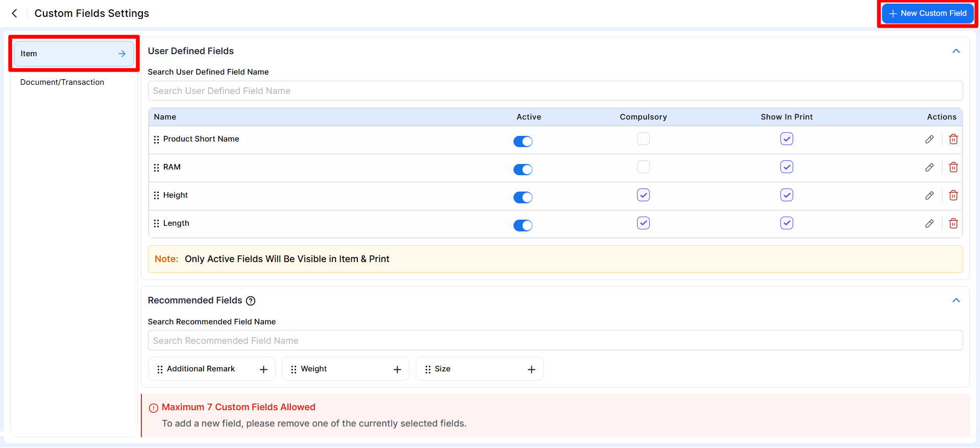Click the plus icon for Size

tap(531, 369)
